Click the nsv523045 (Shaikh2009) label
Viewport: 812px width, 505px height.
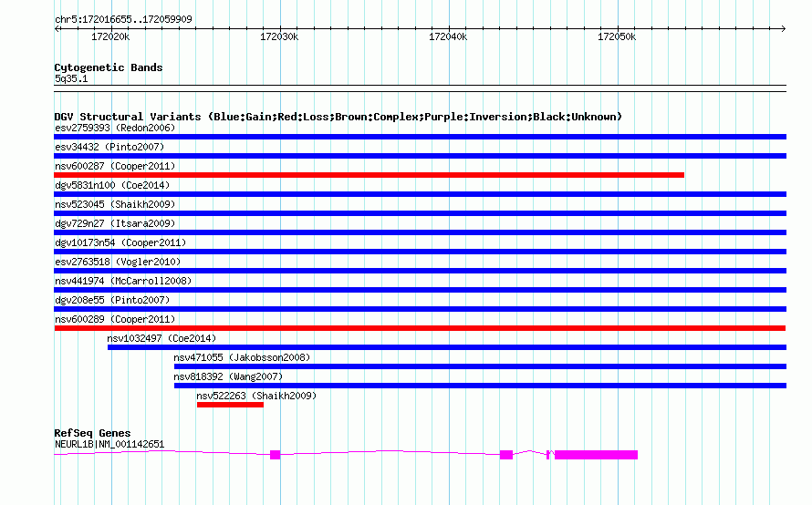pyautogui.click(x=115, y=204)
